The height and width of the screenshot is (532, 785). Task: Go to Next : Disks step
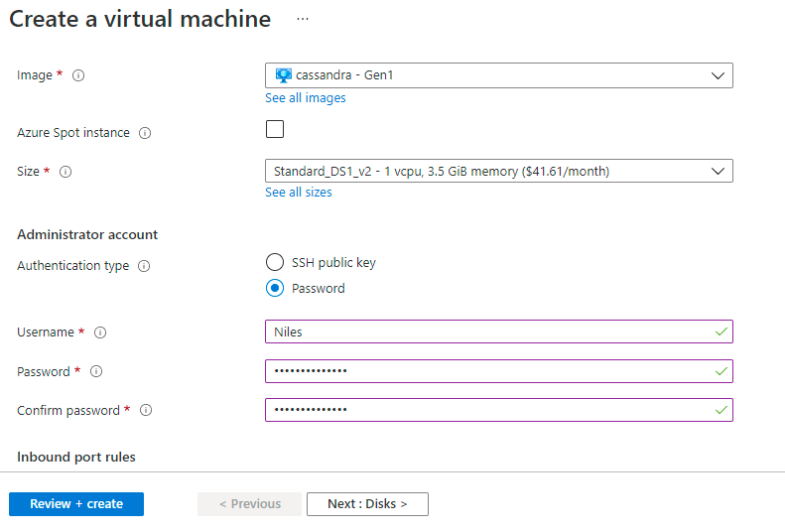367,504
